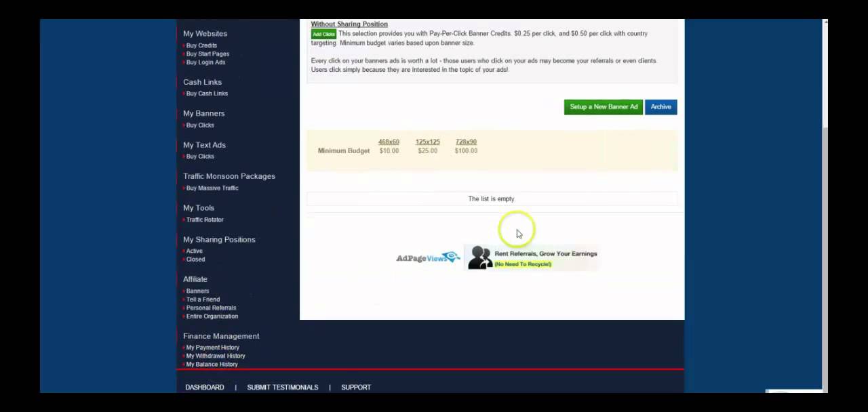Open the Tell a Friend link
This screenshot has width=868, height=412.
click(203, 299)
